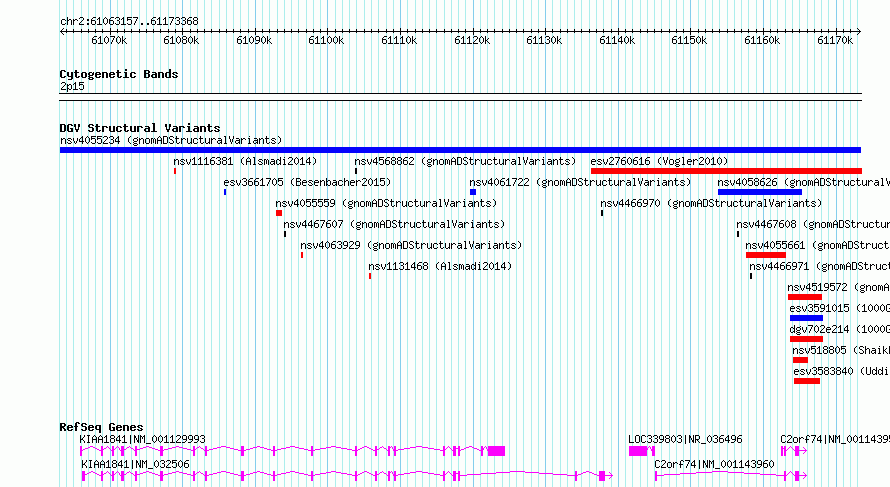
Task: Select the 2p15 cytogenetic band label
Action: (x=72, y=87)
